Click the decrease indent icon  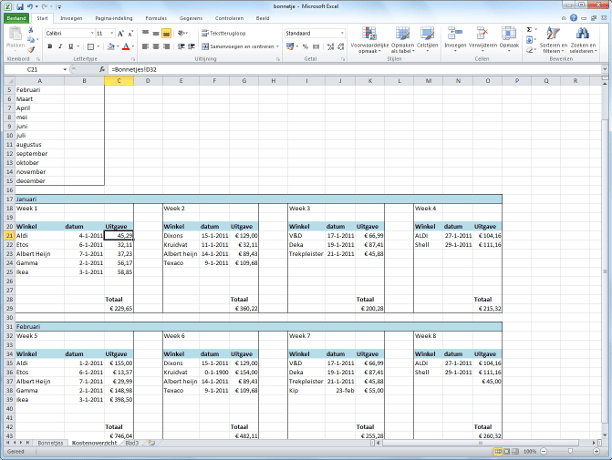click(181, 46)
